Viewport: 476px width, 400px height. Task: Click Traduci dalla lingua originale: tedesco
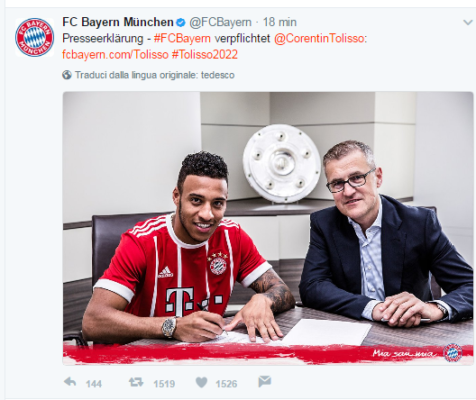click(x=155, y=75)
